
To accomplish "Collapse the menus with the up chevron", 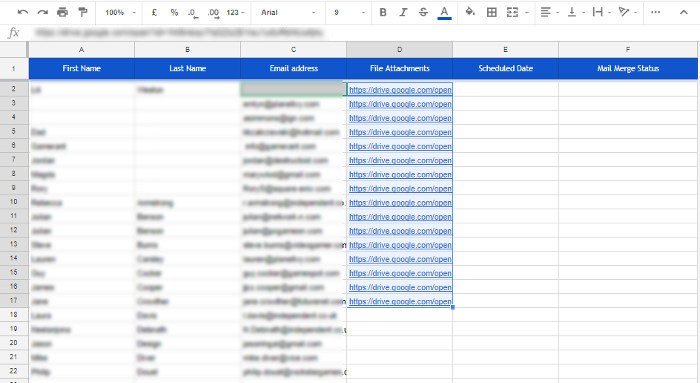I will (683, 12).
